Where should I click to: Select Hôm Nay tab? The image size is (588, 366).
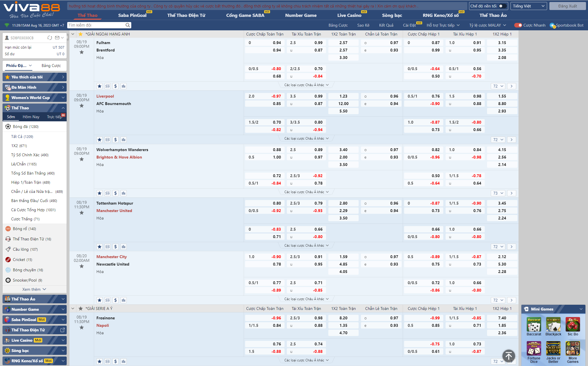pos(31,117)
